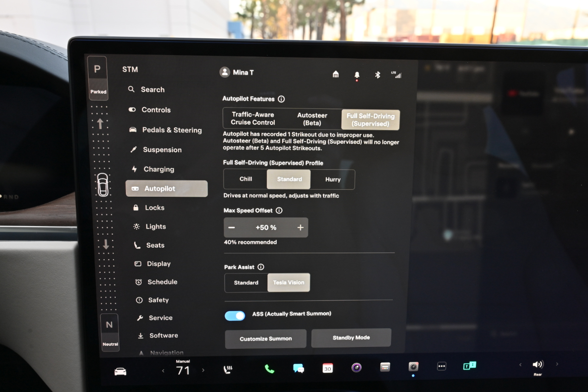Go to Pedals & Steering settings
This screenshot has height=392, width=588.
click(x=171, y=130)
